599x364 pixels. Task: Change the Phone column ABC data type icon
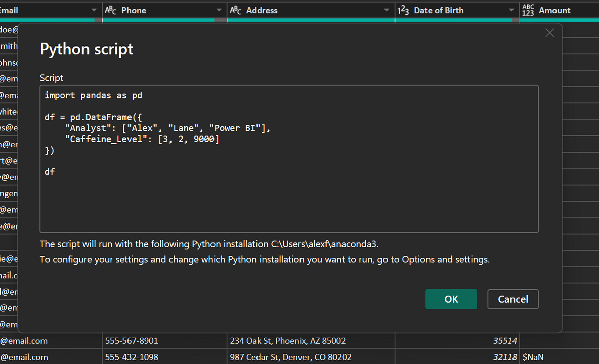tap(110, 10)
